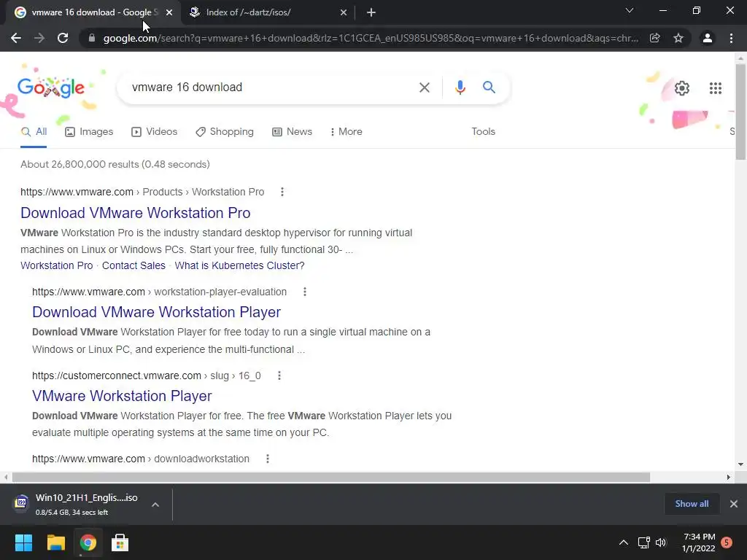747x560 pixels.
Task: Reload the current page
Action: pos(63,38)
